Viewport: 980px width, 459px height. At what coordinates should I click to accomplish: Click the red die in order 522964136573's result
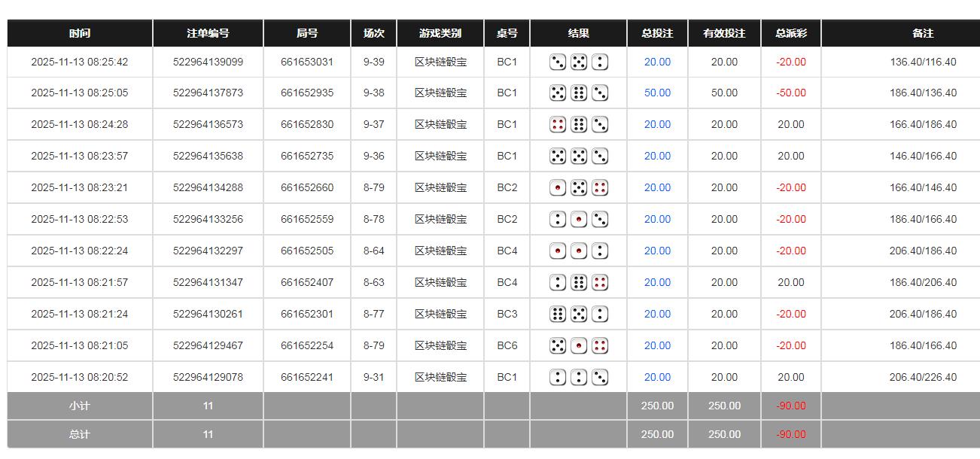coord(558,125)
